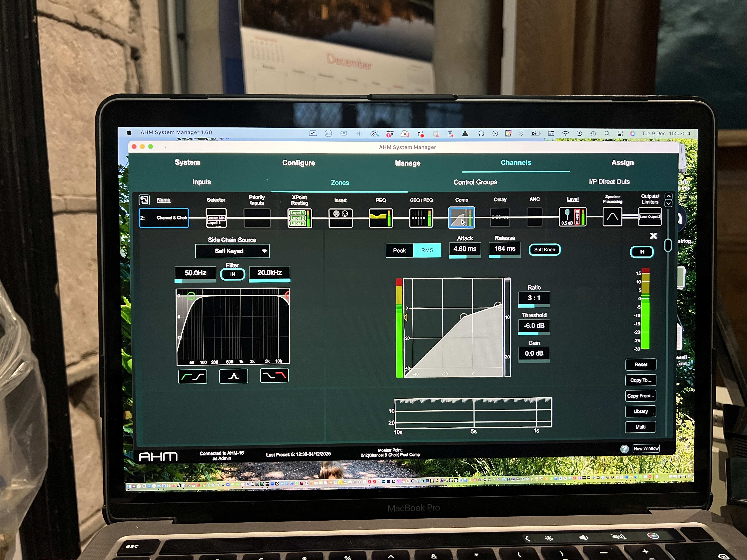Toggle the side chain Filter IN switch
This screenshot has width=747, height=560.
233,274
